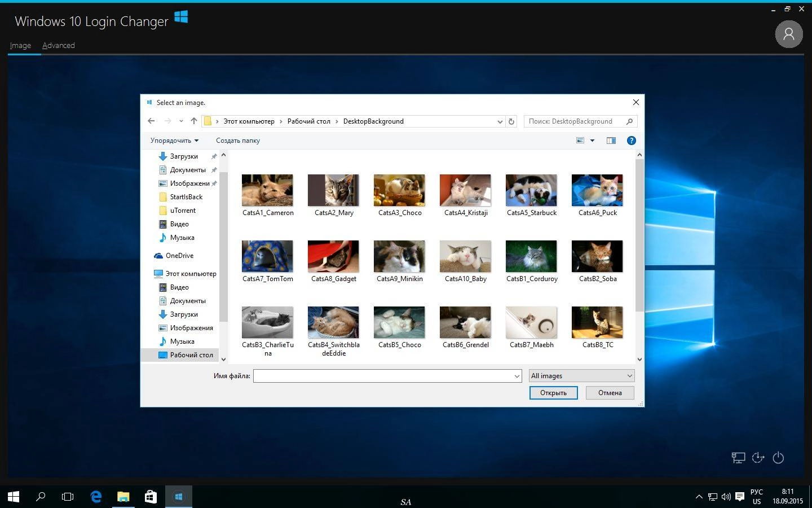This screenshot has height=508, width=812.
Task: Expand the file name dropdown arrow
Action: point(517,376)
